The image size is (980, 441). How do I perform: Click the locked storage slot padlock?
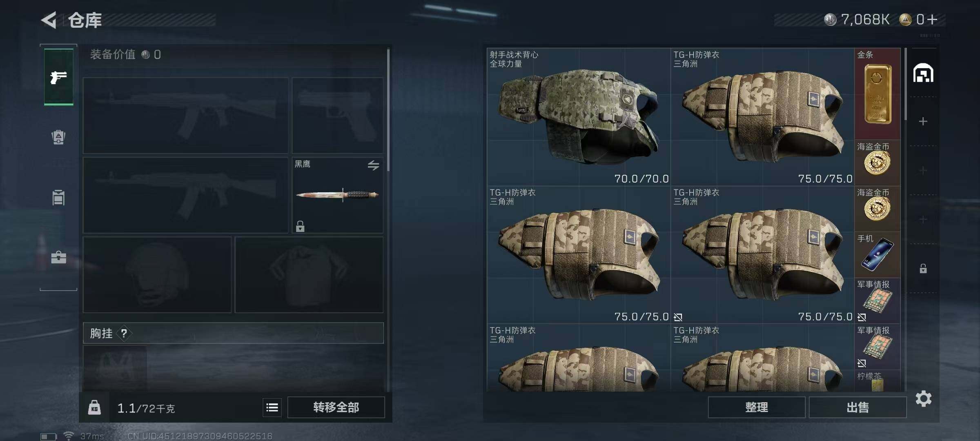point(923,268)
